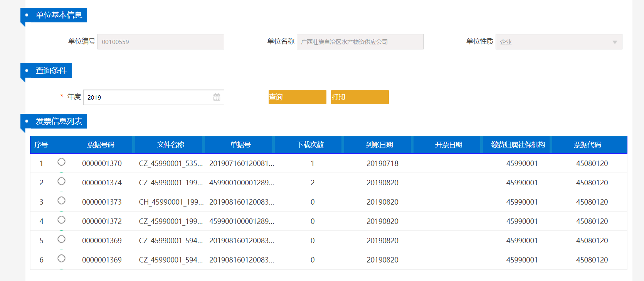
Task: Select radio button for invoice 0000001370
Action: 61,162
